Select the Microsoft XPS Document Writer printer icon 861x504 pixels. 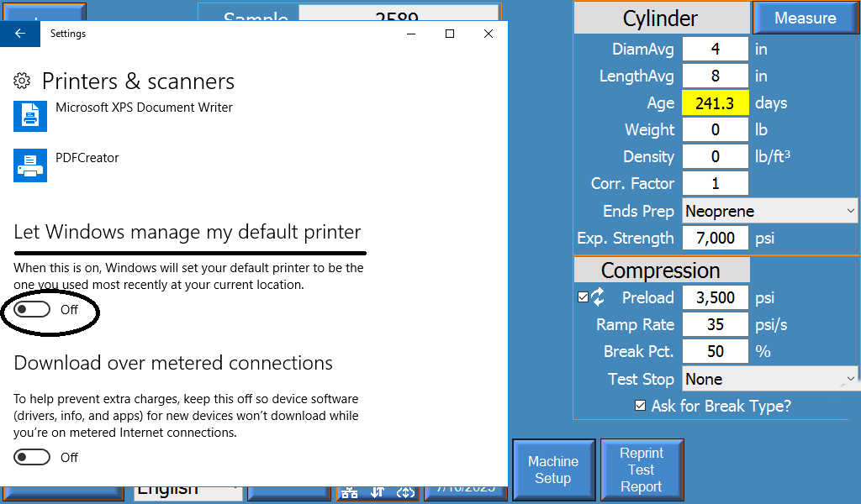30,116
